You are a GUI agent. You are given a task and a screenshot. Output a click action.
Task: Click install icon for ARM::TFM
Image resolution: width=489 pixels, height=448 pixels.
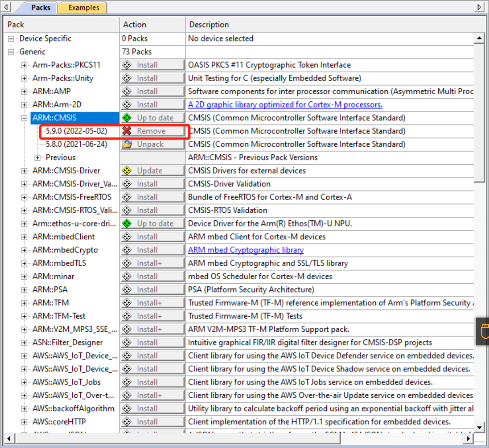[x=127, y=303]
